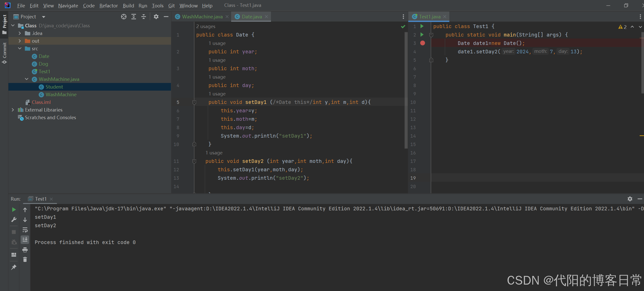Screen dimensions: 644x291
Task: Open the Refactor menu
Action: click(x=108, y=6)
